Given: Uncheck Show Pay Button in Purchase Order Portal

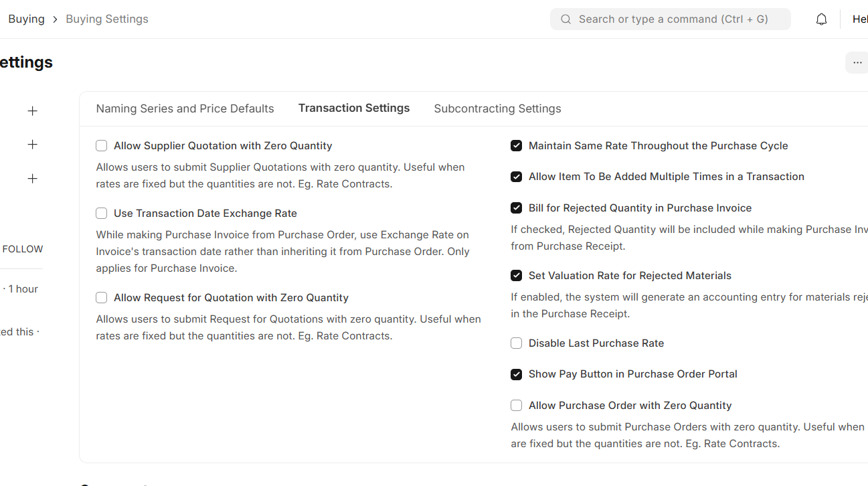Looking at the screenshot, I should pos(517,374).
